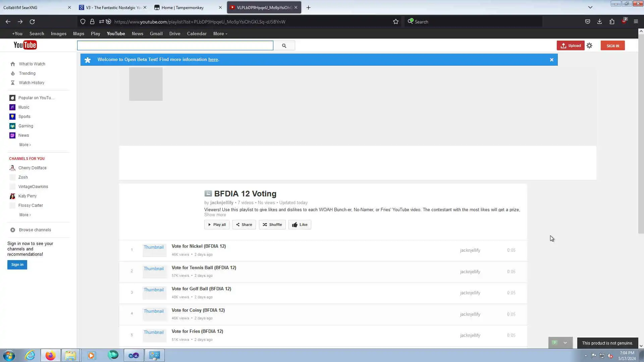Expand the More dropdown in Google bar
The image size is (644, 362).
pyautogui.click(x=220, y=34)
